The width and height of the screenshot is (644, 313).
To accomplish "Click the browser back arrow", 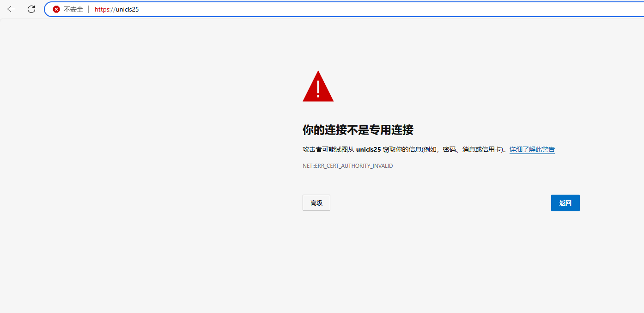I will coord(11,9).
